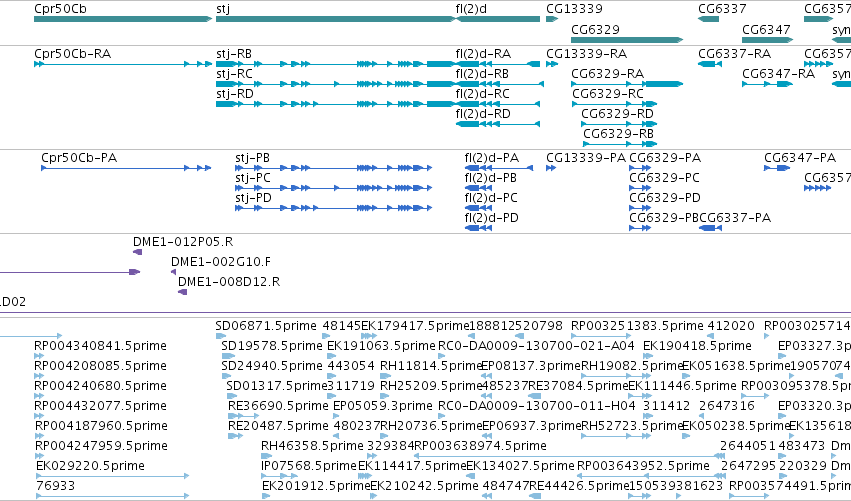Select the fl(2)d-RB transcript label

click(x=482, y=74)
